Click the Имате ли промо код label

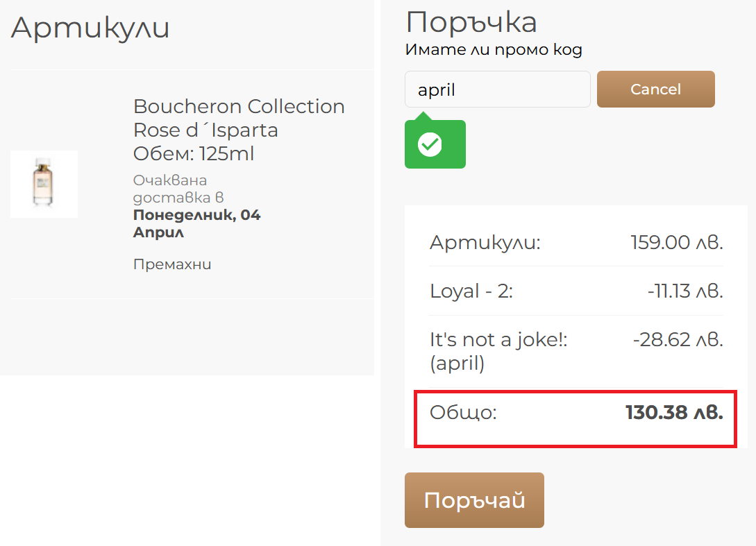pos(494,50)
